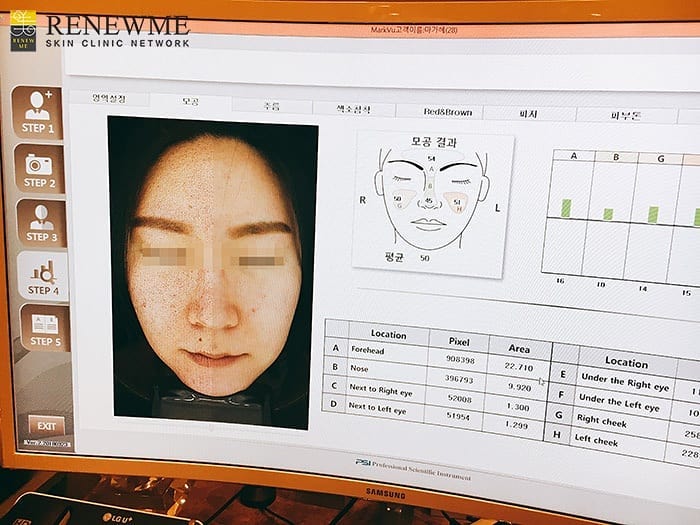Select the 'Left cheek' row

pyautogui.click(x=596, y=440)
